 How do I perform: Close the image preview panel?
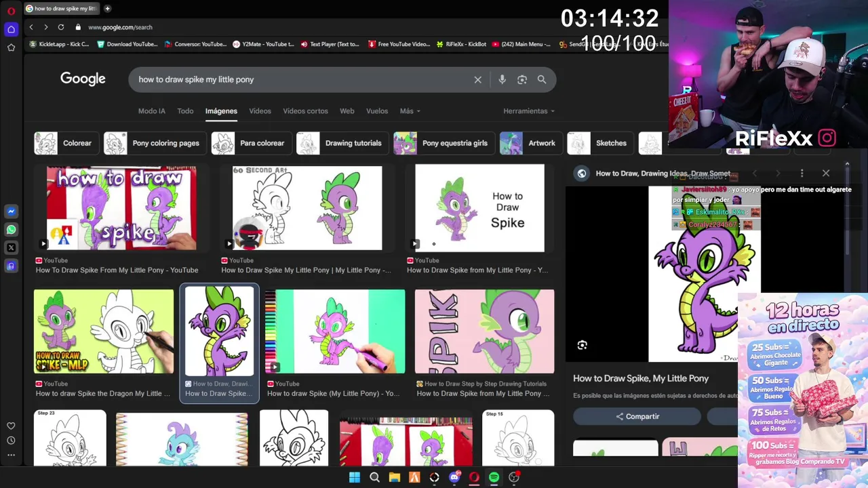(x=825, y=174)
